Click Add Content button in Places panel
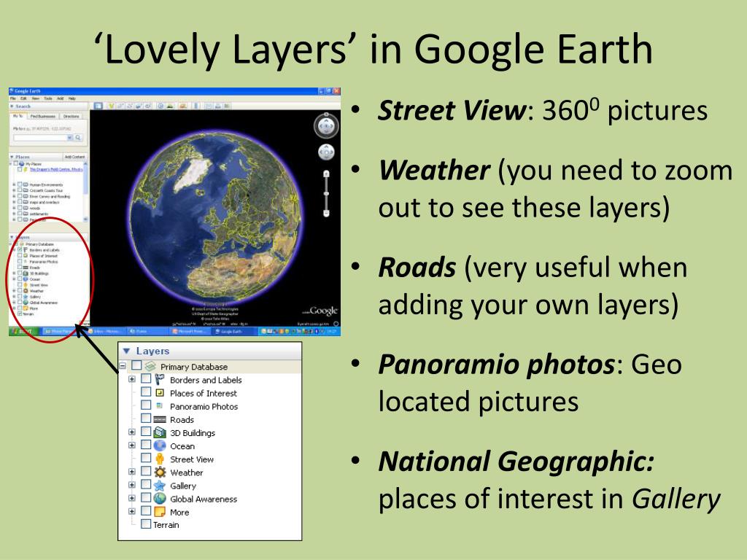Image resolution: width=747 pixels, height=560 pixels. (75, 157)
